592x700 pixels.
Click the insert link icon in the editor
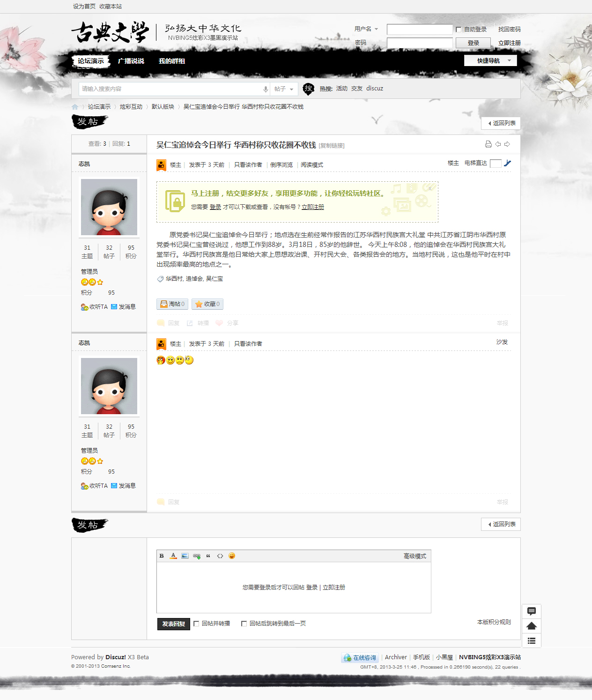pyautogui.click(x=197, y=556)
